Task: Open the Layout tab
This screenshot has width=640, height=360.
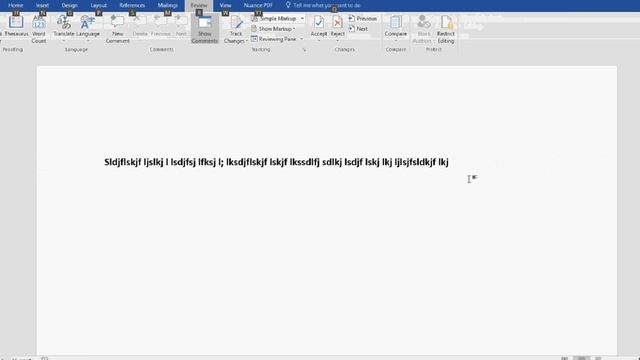Action: click(98, 5)
